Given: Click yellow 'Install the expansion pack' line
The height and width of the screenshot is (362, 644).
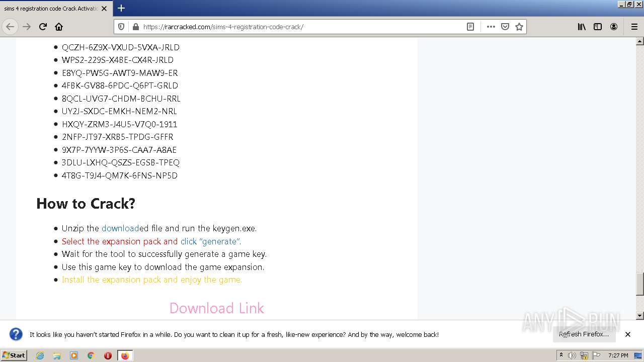Looking at the screenshot, I should tap(152, 280).
